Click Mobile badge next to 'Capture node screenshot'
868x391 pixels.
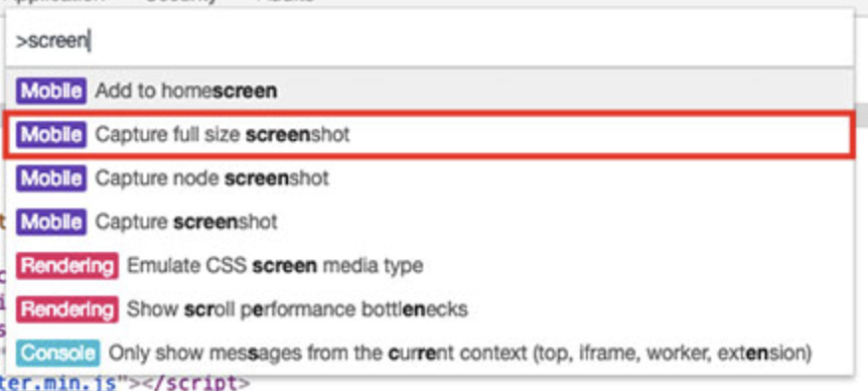(x=52, y=178)
